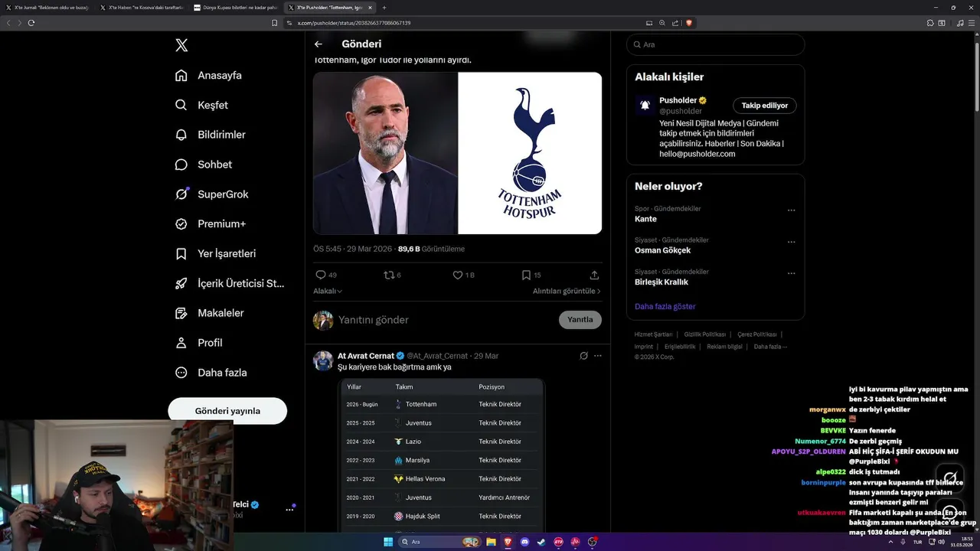
Task: Switch to Dünya Kupası biletleri tab
Action: point(235,7)
